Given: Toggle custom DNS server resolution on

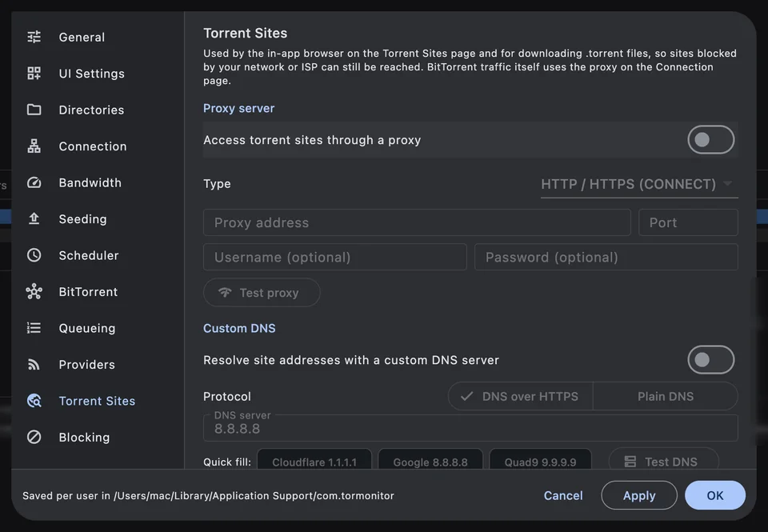Looking at the screenshot, I should click(x=710, y=359).
